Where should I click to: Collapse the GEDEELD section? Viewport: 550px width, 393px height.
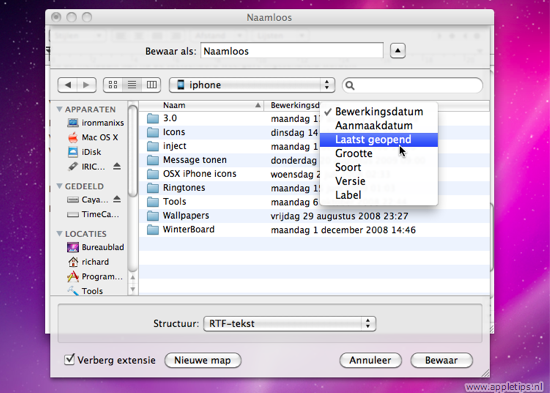coord(59,186)
